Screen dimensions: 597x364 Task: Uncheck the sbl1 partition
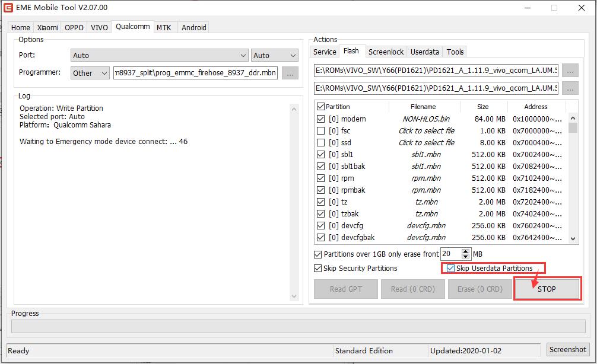point(321,154)
